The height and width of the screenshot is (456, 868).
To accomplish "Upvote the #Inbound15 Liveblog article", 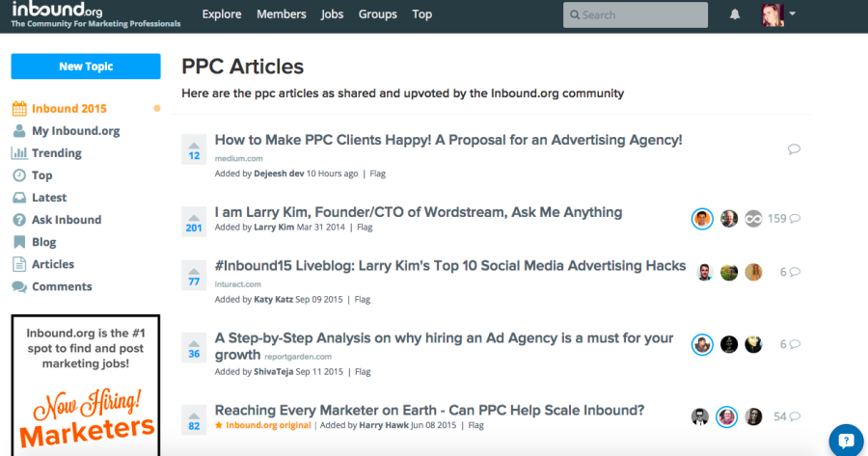I will 194,275.
